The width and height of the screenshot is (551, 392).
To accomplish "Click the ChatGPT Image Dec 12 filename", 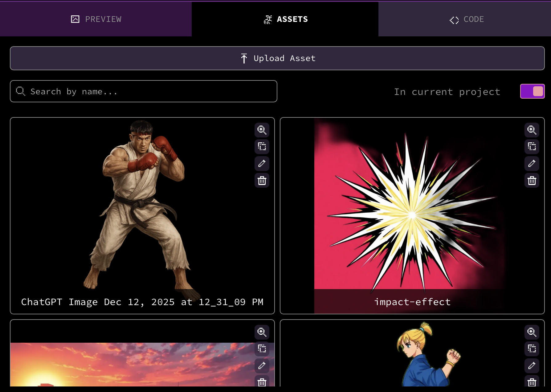I will pos(142,302).
